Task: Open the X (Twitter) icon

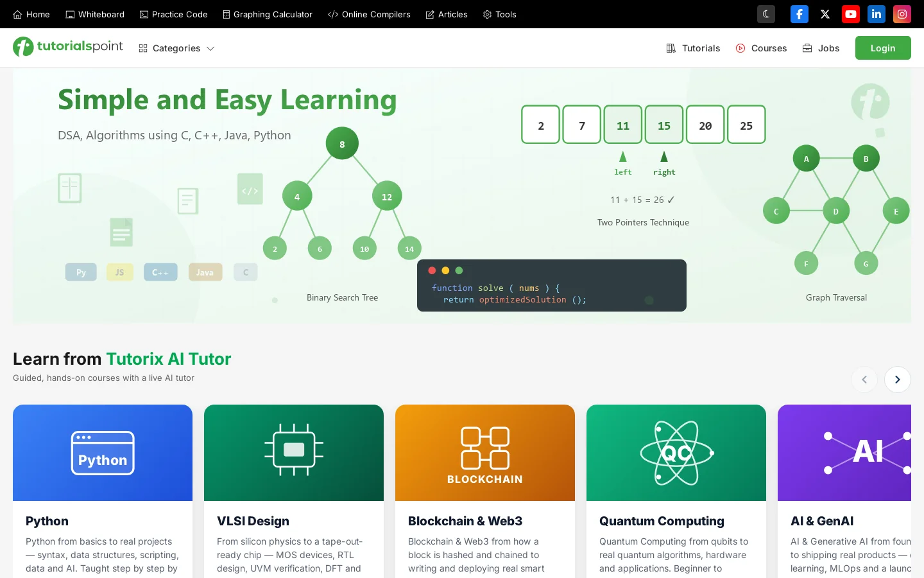Action: (x=825, y=14)
